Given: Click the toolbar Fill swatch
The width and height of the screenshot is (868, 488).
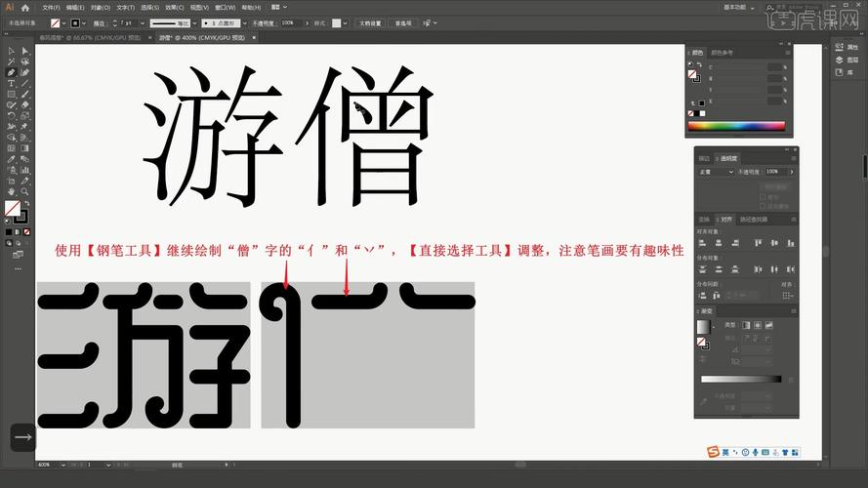Looking at the screenshot, I should (x=12, y=208).
